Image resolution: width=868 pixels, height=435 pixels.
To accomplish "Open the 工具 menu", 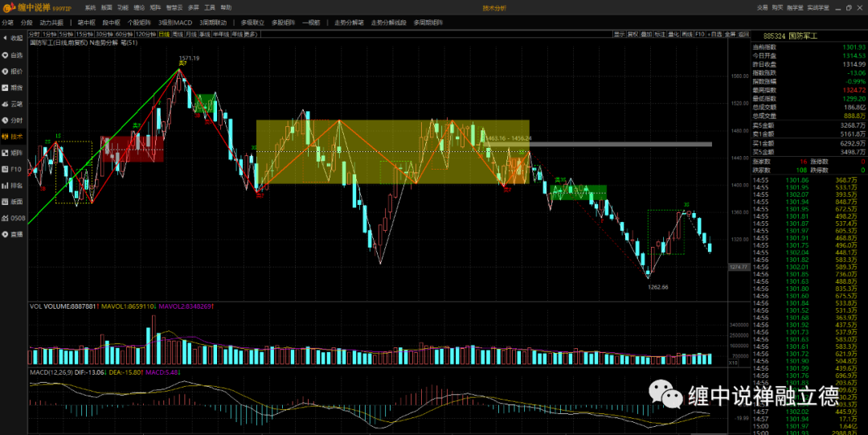I will [209, 8].
